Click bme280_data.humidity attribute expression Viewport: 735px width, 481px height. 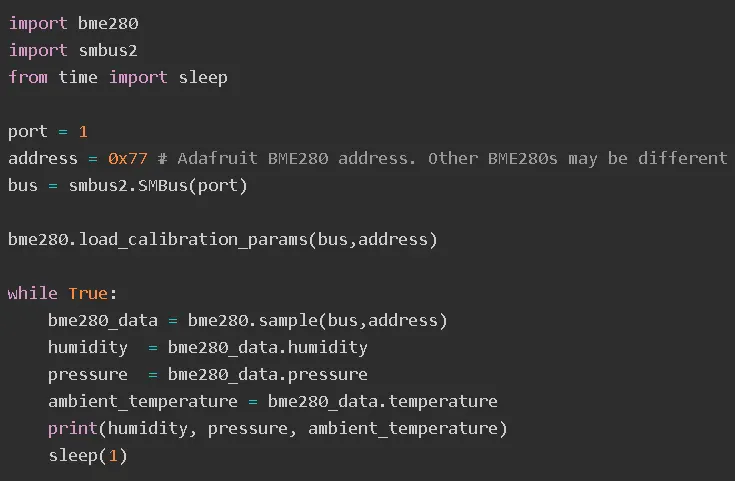tap(268, 347)
